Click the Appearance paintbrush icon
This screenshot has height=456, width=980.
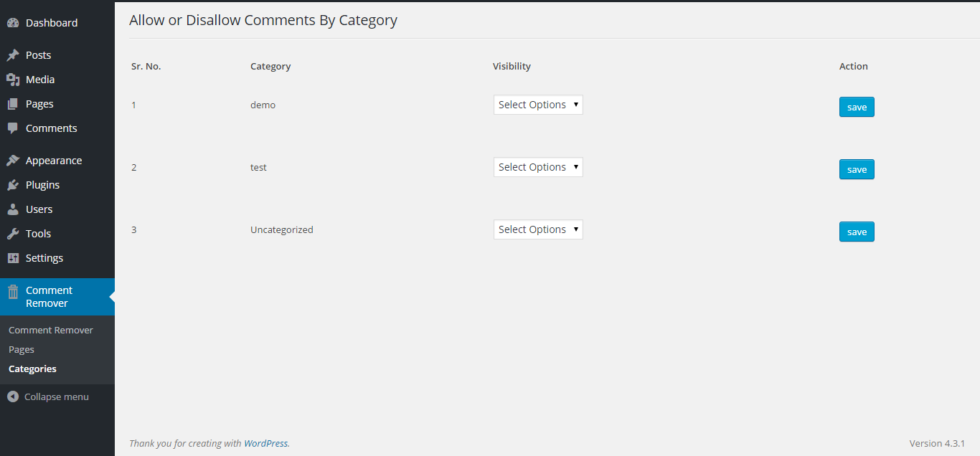(13, 161)
